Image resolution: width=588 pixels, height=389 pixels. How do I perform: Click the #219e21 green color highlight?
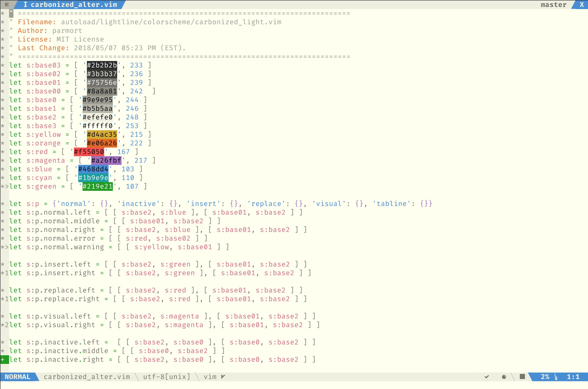point(97,186)
